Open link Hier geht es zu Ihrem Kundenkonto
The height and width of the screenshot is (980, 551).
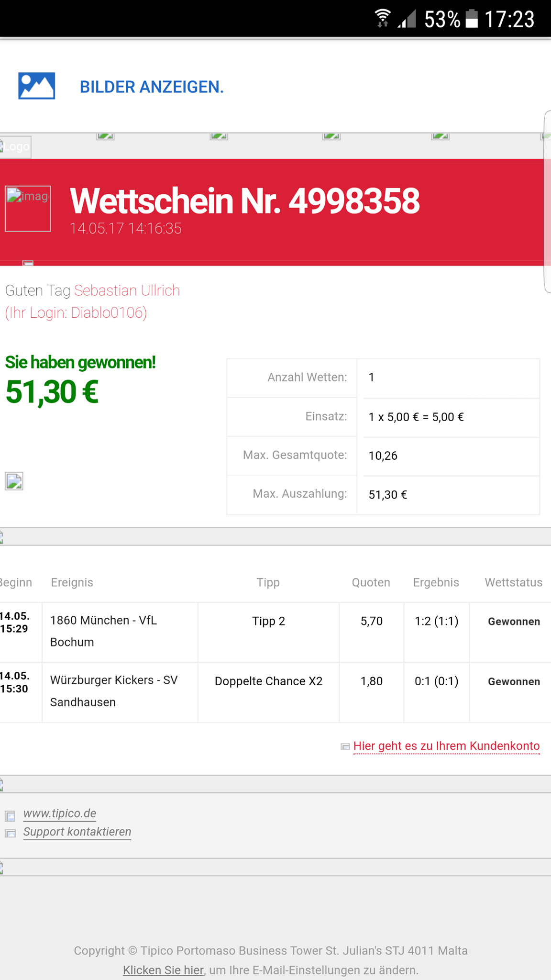[446, 746]
